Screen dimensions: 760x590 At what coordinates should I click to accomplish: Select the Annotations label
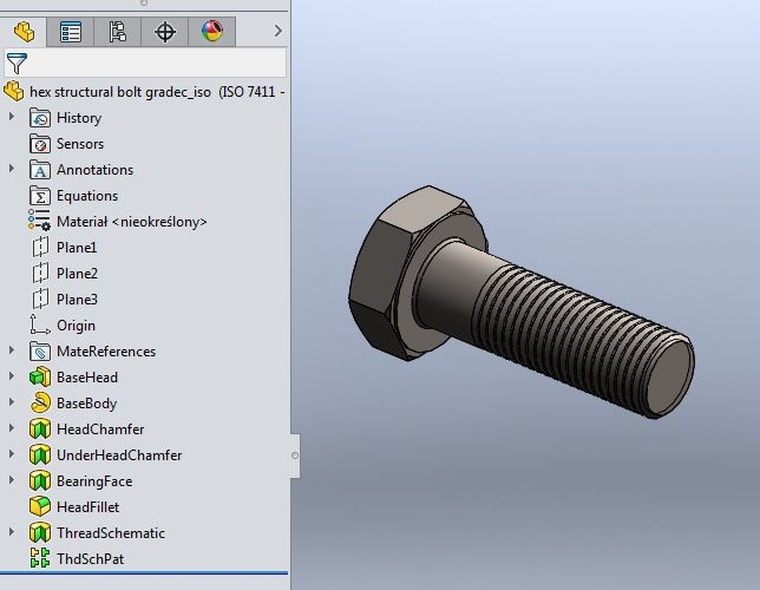tap(95, 170)
